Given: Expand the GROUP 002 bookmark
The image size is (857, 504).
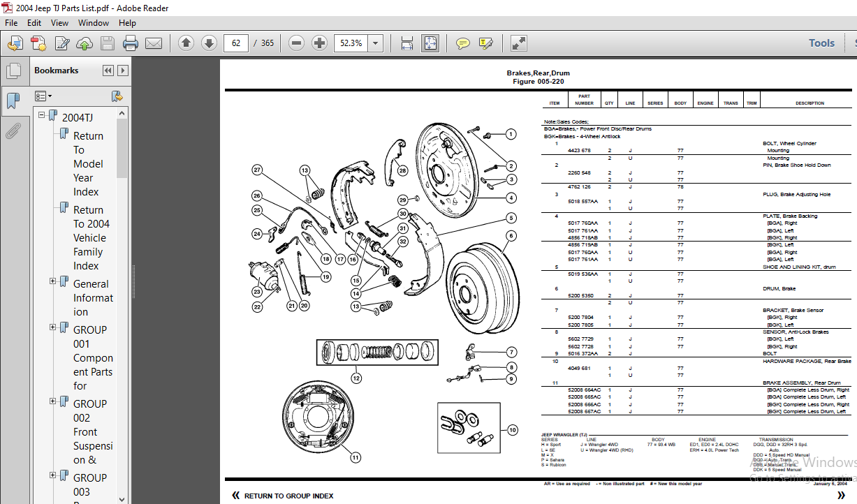Looking at the screenshot, I should [x=53, y=401].
